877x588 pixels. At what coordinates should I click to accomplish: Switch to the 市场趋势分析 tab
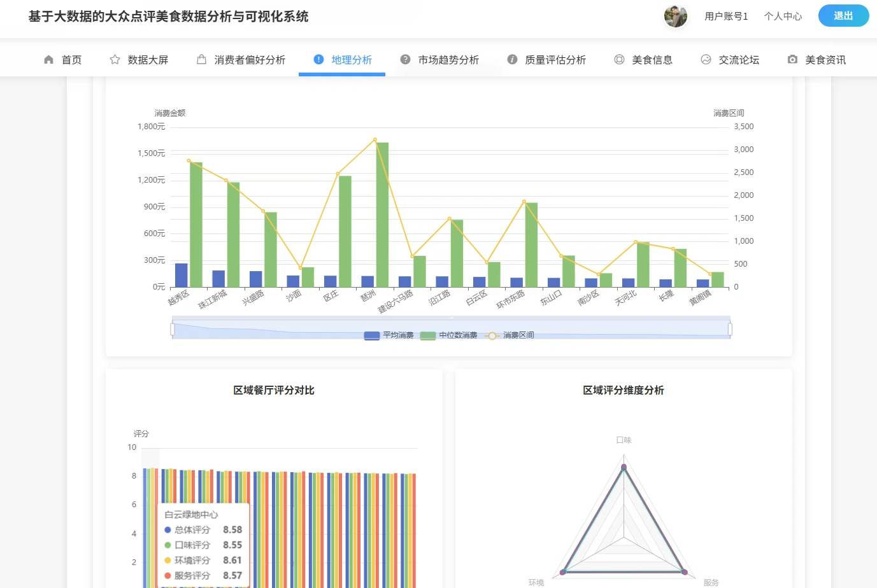[446, 59]
